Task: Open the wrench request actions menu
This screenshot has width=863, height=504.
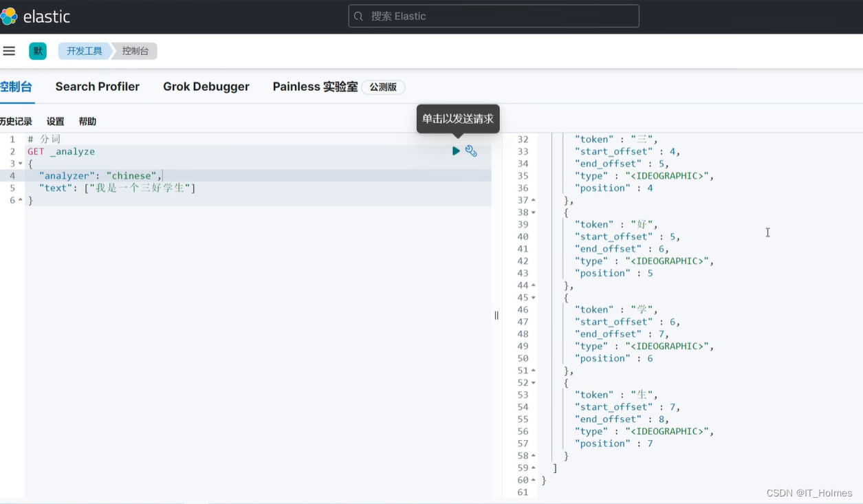Action: 471,151
